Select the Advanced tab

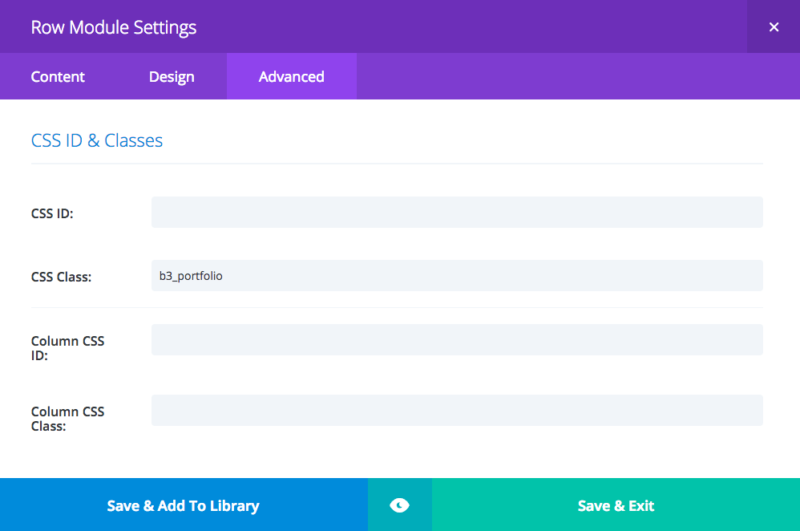[x=291, y=77]
